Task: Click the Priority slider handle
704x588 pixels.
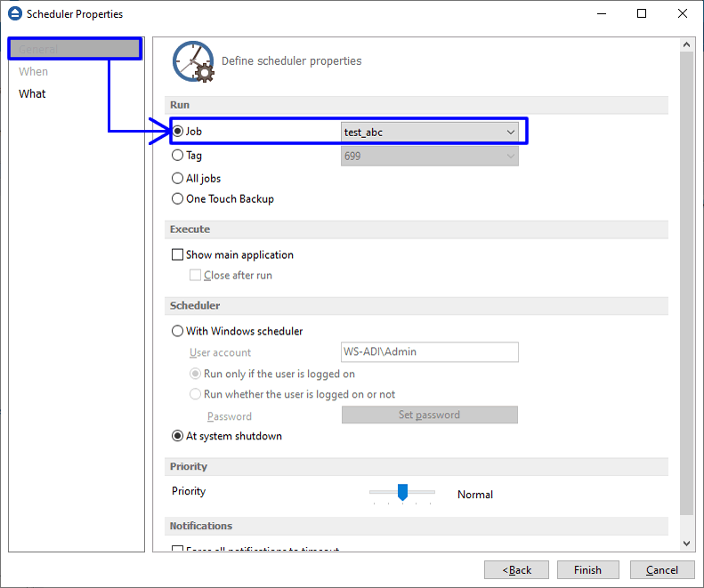Action: 402,492
